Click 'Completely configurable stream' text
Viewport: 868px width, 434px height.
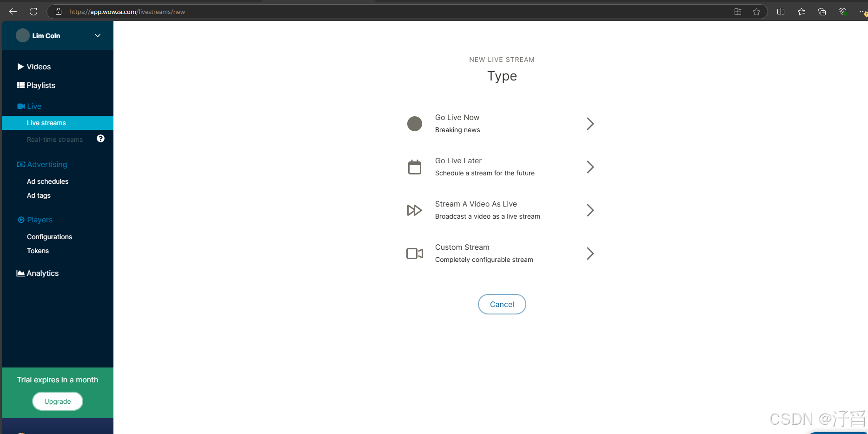click(484, 260)
